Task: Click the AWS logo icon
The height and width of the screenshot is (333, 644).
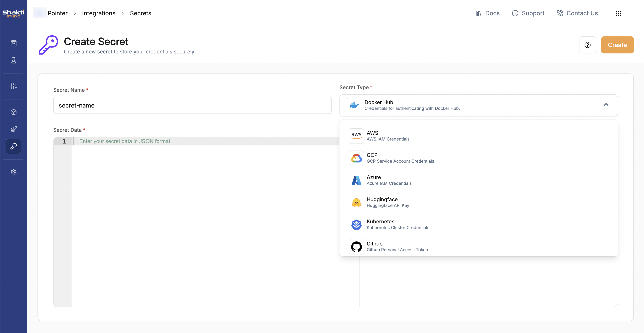Action: click(x=356, y=136)
